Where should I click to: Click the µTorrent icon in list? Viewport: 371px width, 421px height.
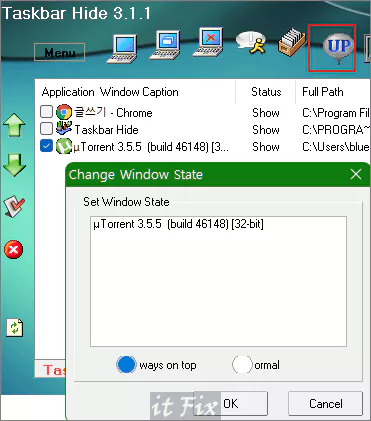click(x=64, y=146)
